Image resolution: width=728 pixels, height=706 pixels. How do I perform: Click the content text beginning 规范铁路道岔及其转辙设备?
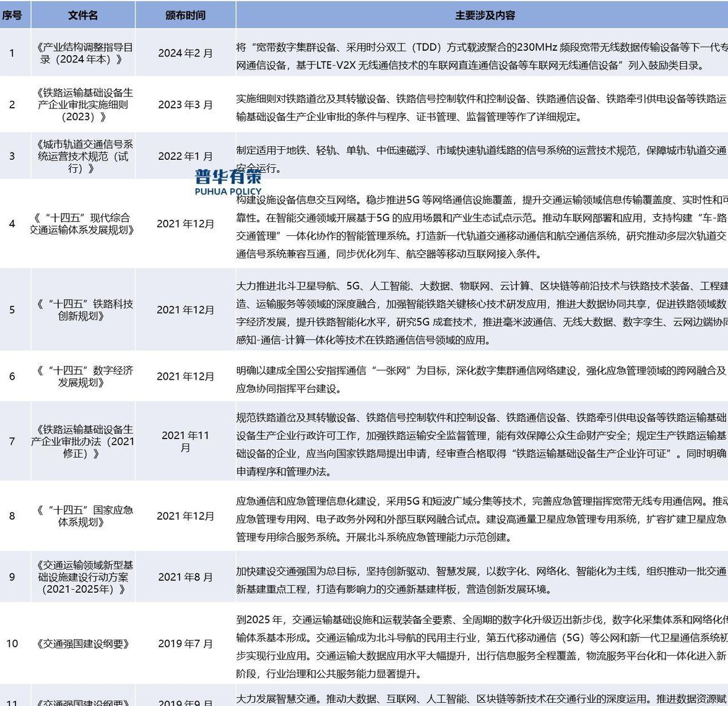[482, 445]
